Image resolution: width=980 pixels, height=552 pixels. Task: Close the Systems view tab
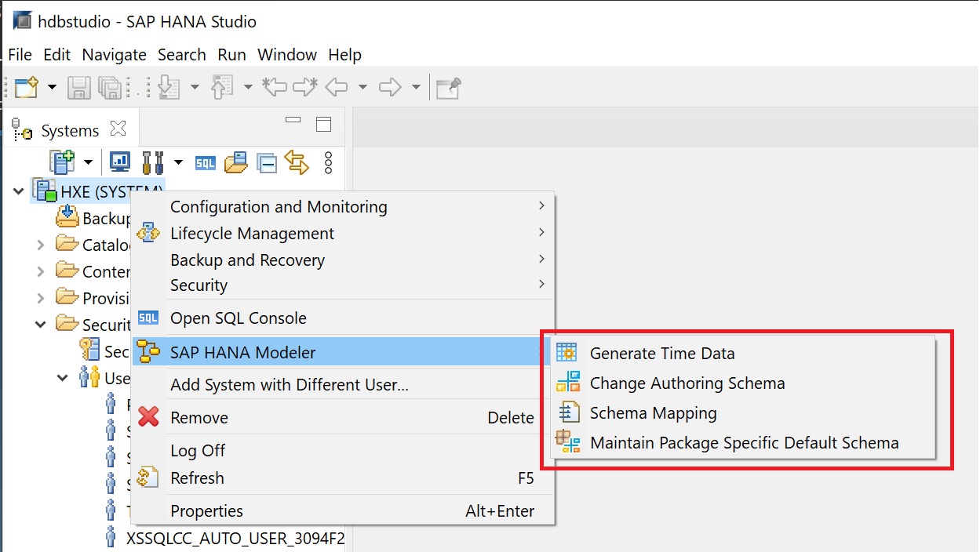click(118, 128)
